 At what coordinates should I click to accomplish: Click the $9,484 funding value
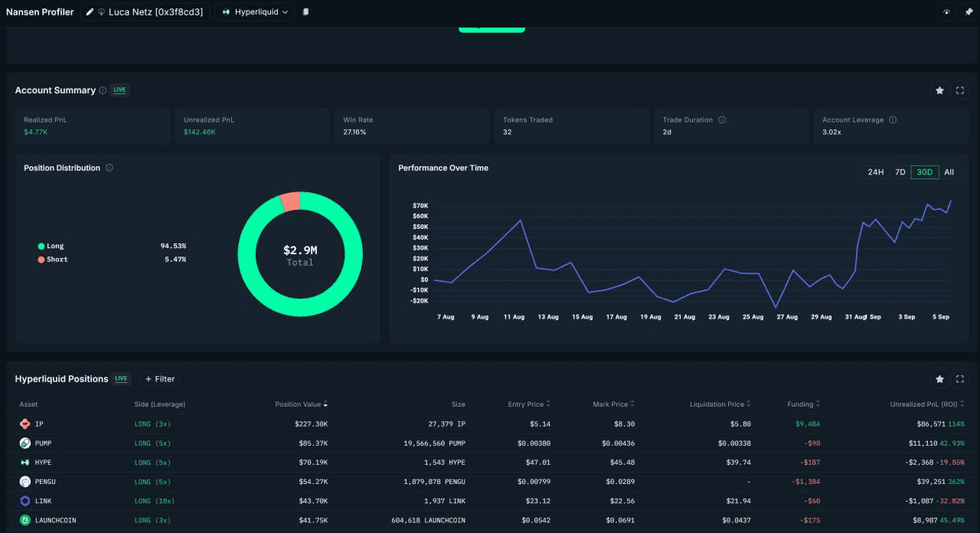(x=806, y=423)
